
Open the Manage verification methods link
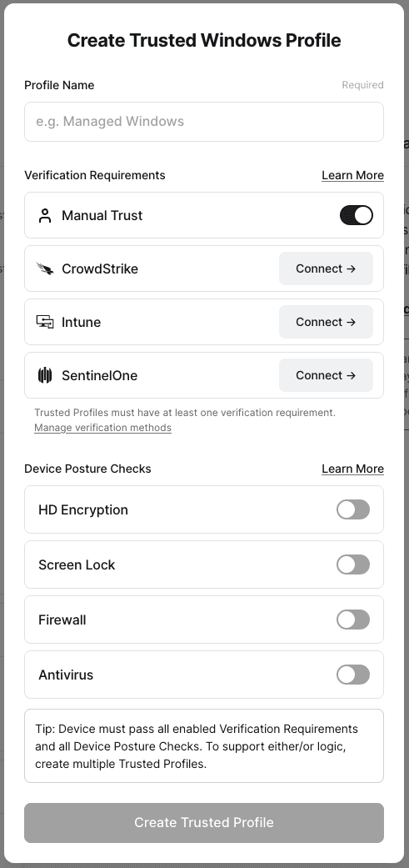pos(102,428)
